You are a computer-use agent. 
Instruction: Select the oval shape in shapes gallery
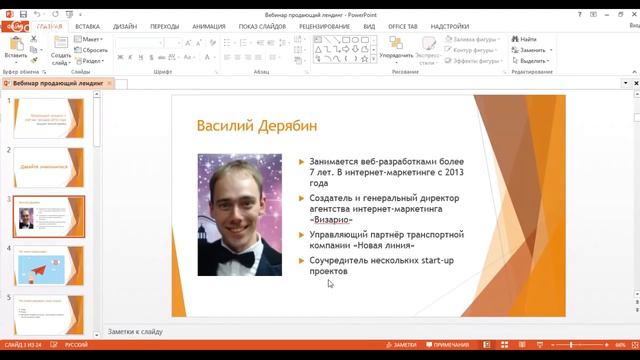355,40
